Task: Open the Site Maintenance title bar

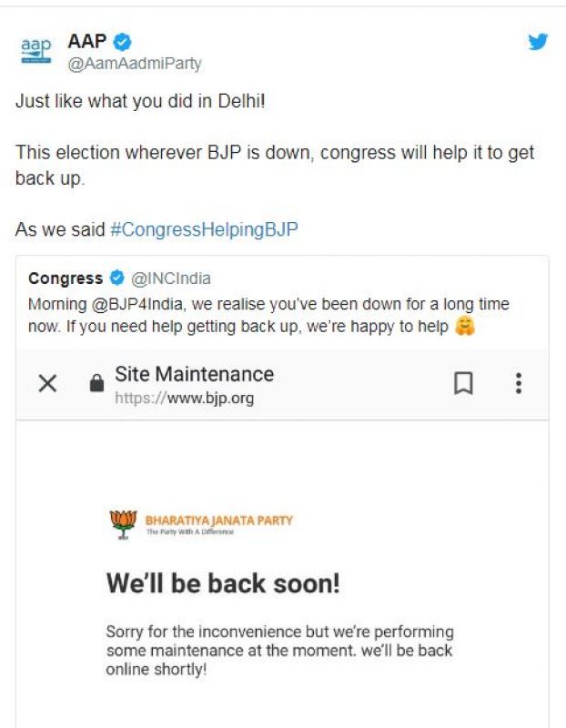Action: click(194, 374)
